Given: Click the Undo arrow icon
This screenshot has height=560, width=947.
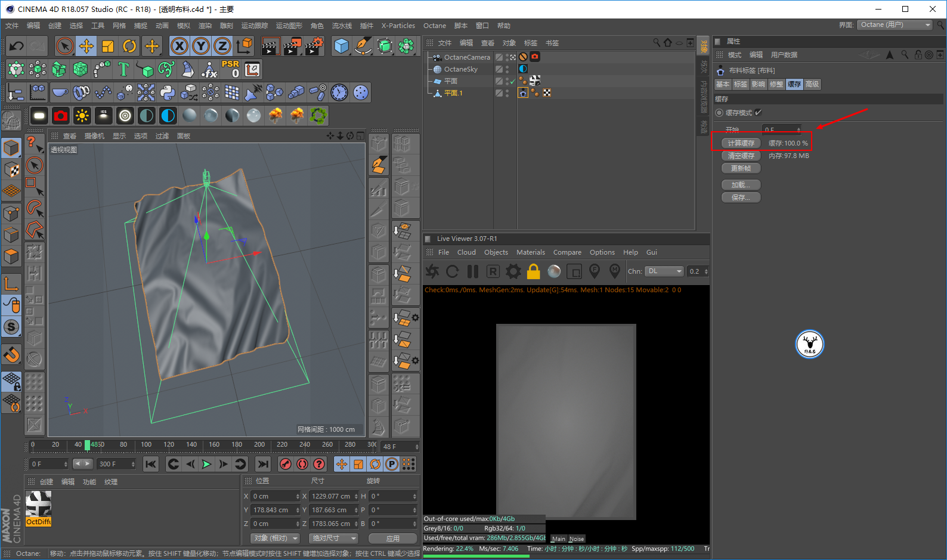Looking at the screenshot, I should tap(17, 46).
